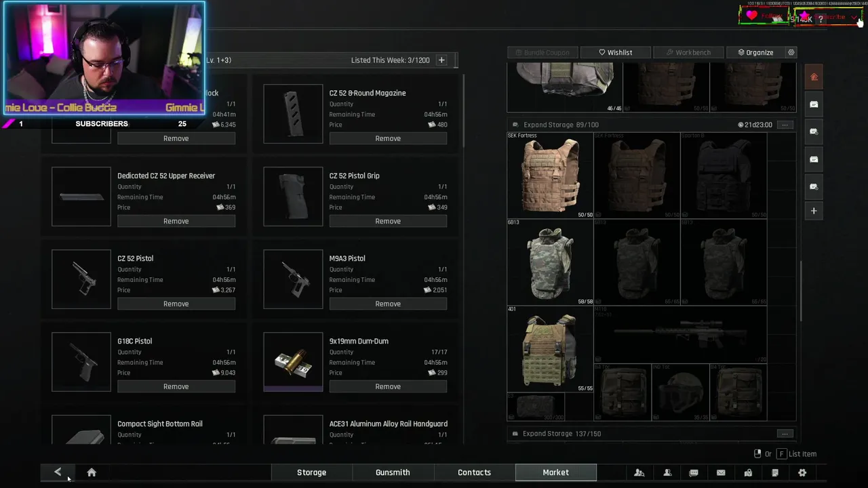
Task: Select the second gray storage container icon
Action: [814, 131]
